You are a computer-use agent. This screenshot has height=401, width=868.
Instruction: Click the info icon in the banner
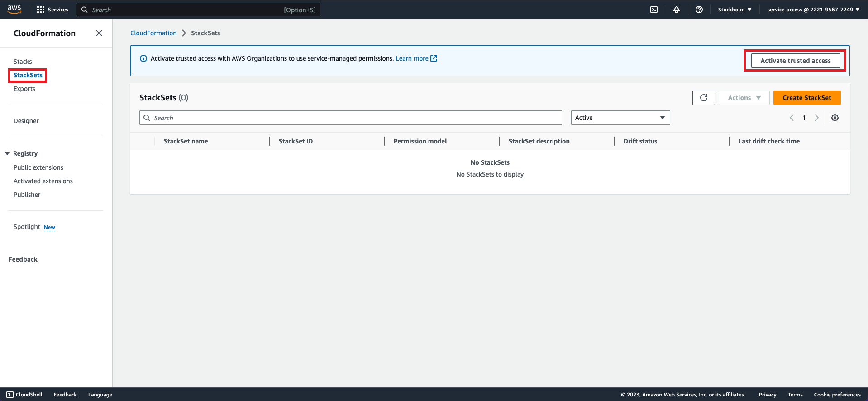(x=143, y=58)
